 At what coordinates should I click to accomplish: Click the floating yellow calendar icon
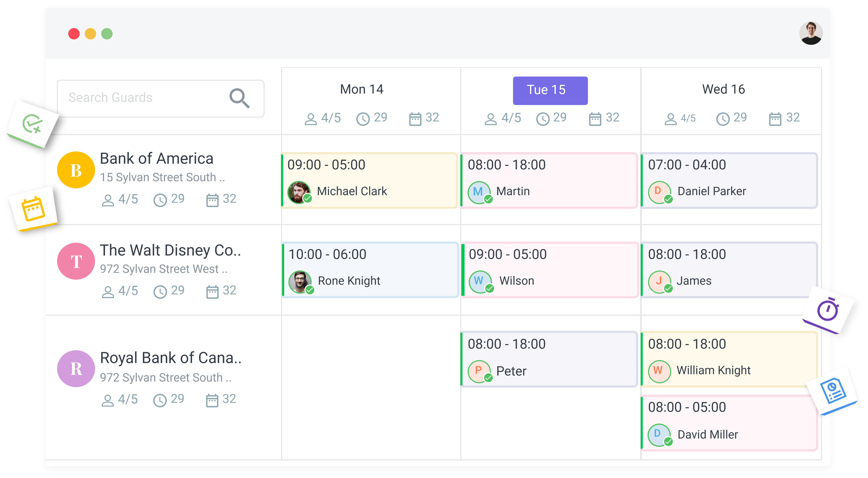[x=33, y=209]
